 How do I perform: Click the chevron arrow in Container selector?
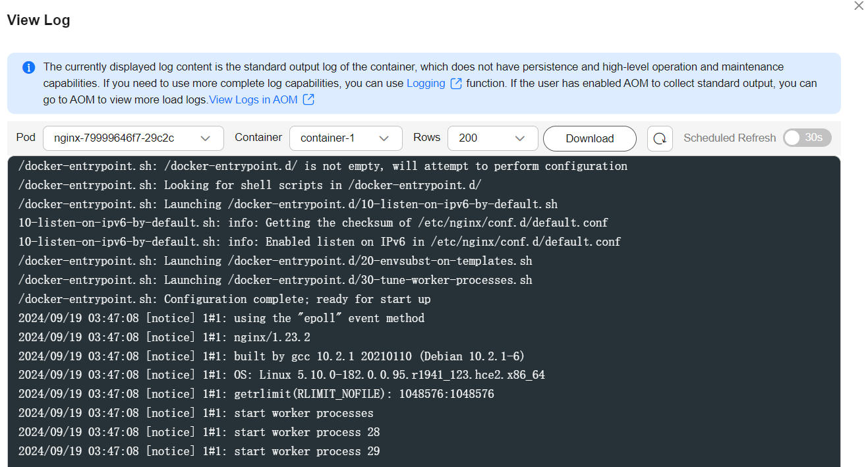(384, 138)
